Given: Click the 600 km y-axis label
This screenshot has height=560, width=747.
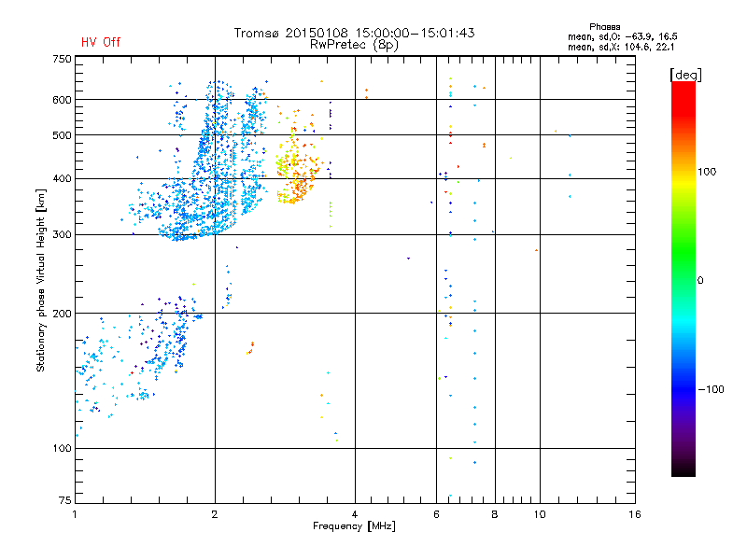Looking at the screenshot, I should (x=62, y=100).
